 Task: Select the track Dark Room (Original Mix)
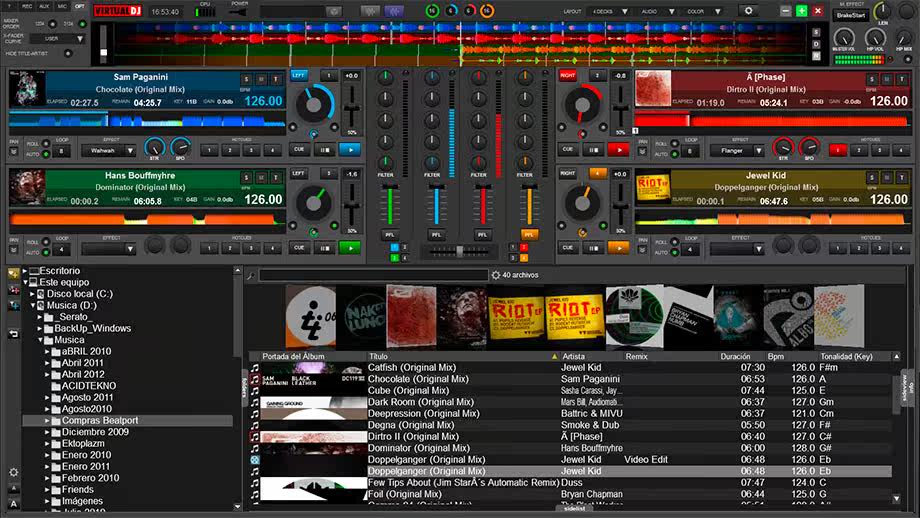[x=421, y=402]
